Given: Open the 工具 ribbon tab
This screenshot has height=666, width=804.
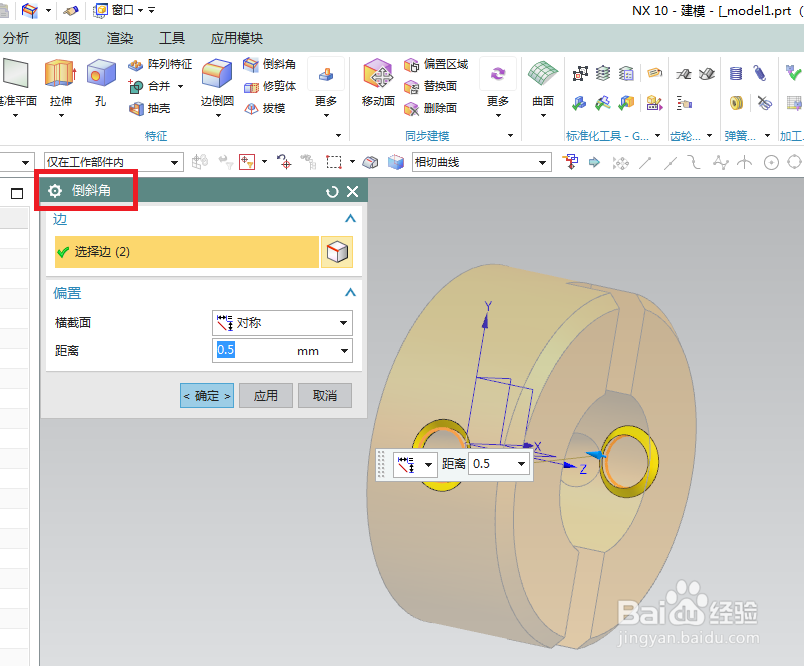Looking at the screenshot, I should click(172, 38).
